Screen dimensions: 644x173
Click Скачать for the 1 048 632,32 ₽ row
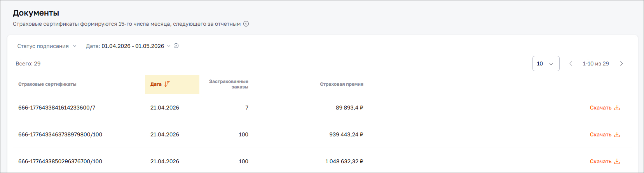coord(600,161)
